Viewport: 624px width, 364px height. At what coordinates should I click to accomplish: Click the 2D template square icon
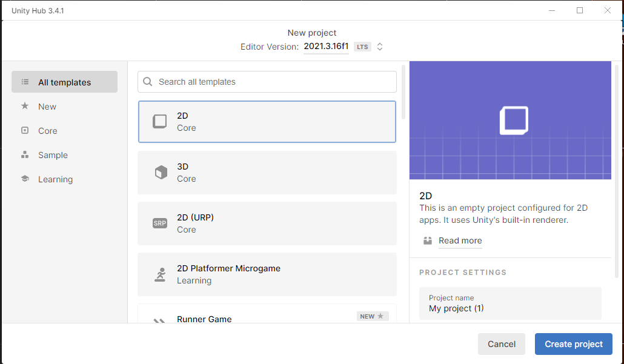pyautogui.click(x=159, y=122)
